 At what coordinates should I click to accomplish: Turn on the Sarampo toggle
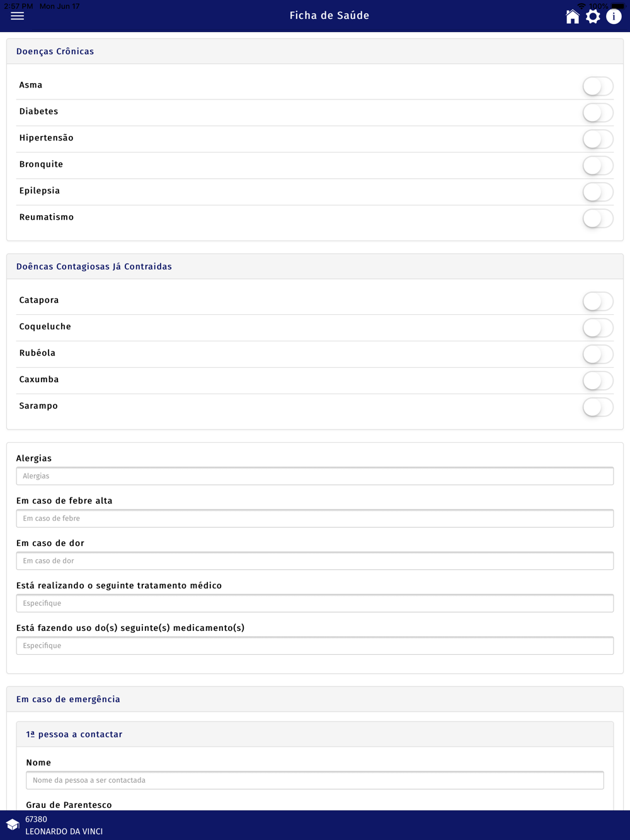coord(597,407)
